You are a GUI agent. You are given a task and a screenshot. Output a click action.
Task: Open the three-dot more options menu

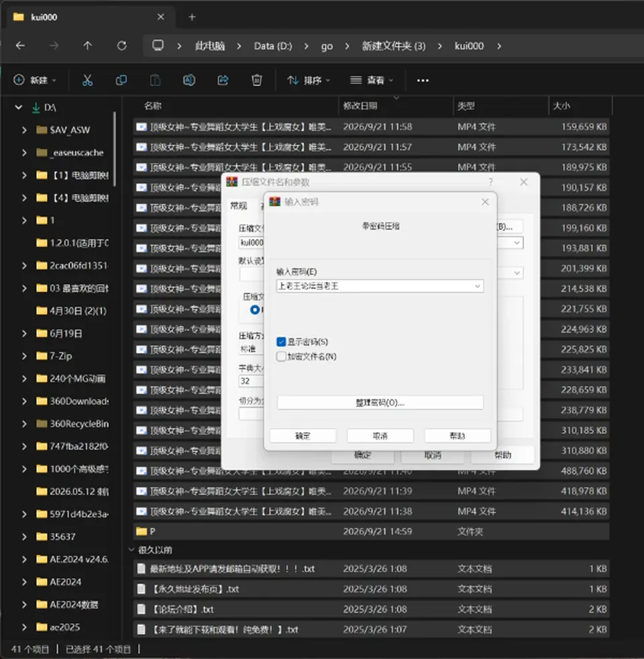(x=423, y=81)
